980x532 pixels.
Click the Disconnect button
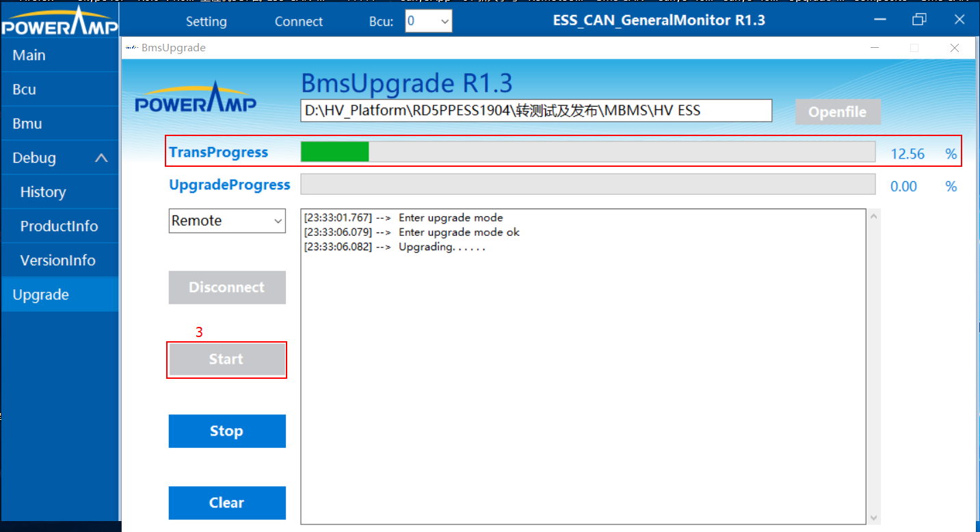coord(227,287)
